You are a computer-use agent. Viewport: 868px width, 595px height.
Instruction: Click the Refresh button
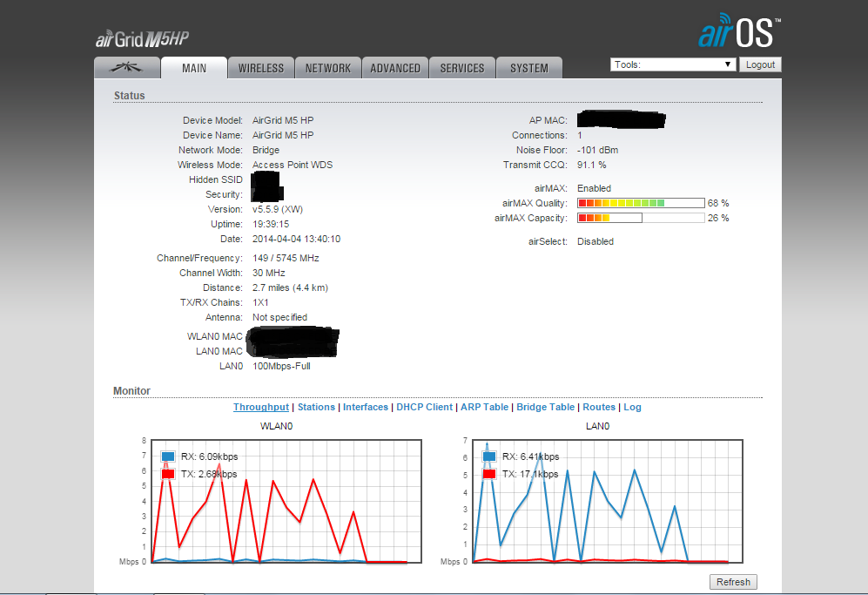click(733, 582)
